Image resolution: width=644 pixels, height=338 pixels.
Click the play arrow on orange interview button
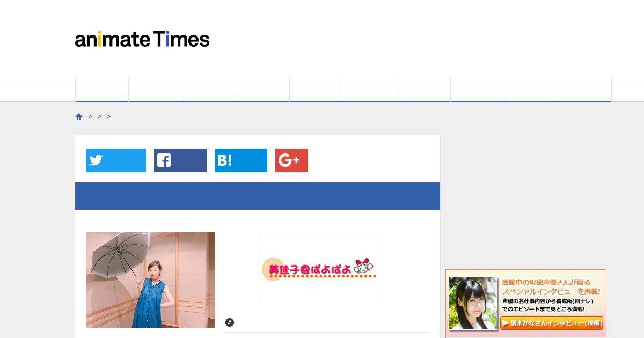click(506, 323)
